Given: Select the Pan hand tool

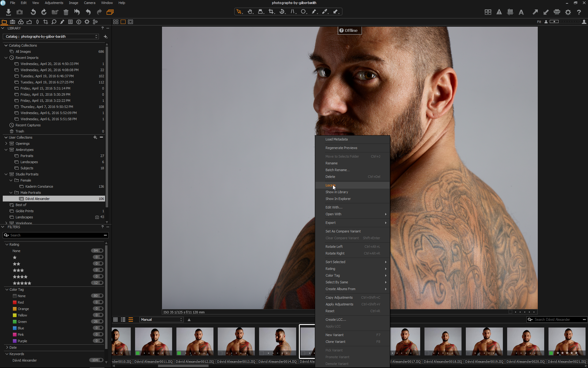Looking at the screenshot, I should pos(250,12).
